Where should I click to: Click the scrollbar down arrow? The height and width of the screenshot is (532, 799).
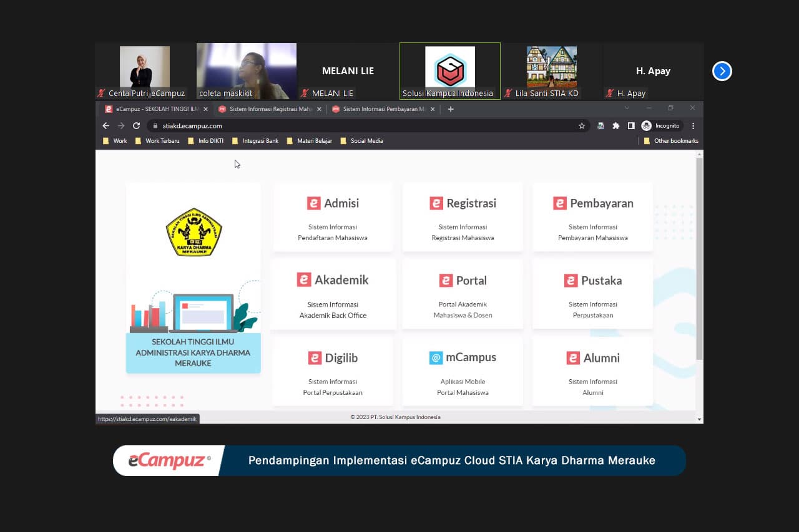(700, 419)
